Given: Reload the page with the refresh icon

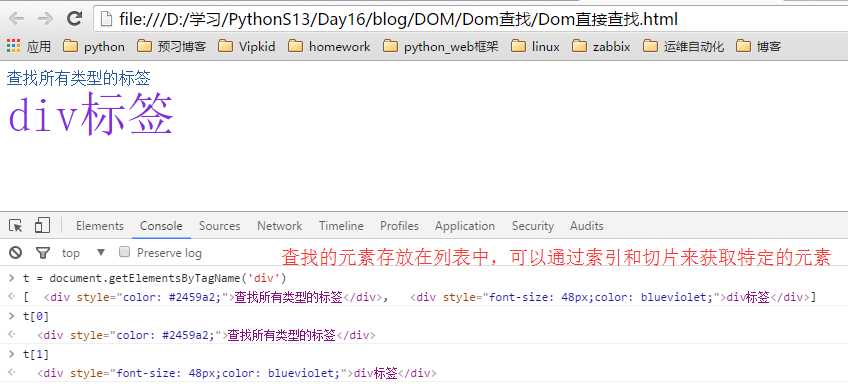Looking at the screenshot, I should coord(74,19).
